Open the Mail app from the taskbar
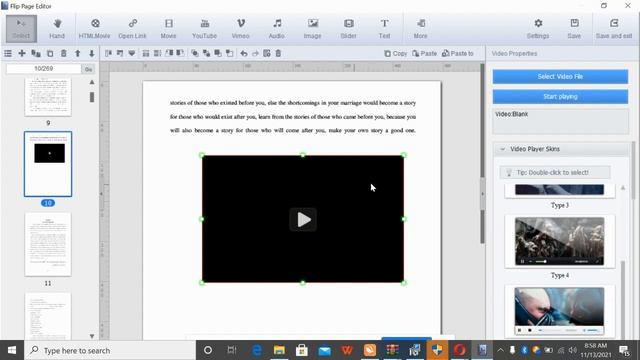640x360 pixels. coord(324,350)
